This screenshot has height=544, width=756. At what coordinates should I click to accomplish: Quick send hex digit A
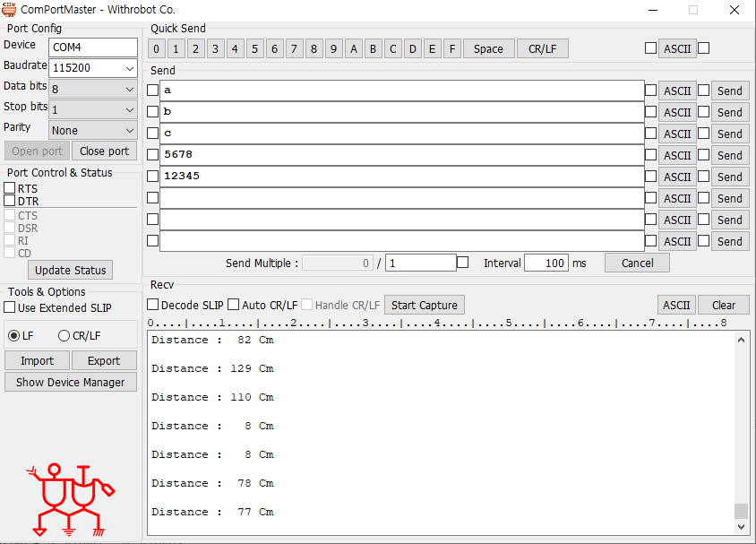pos(354,48)
